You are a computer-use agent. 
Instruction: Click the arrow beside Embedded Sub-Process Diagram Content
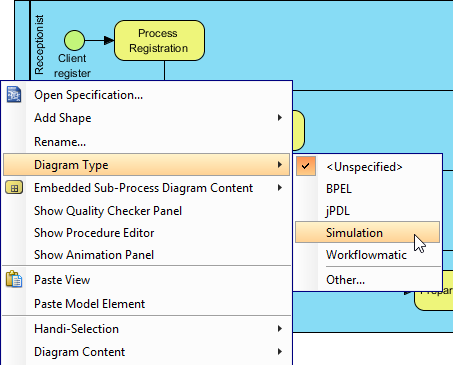pos(280,188)
